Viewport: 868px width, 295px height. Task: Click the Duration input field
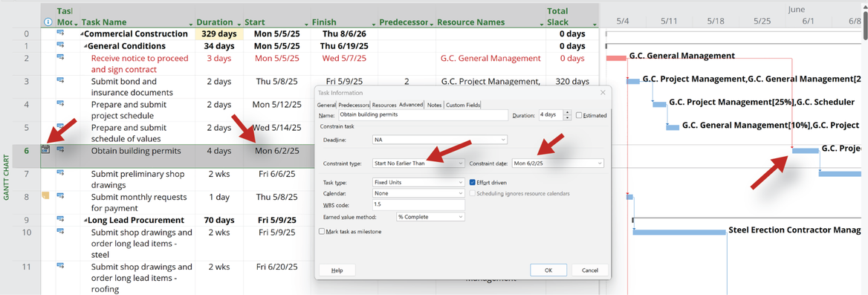(x=550, y=115)
